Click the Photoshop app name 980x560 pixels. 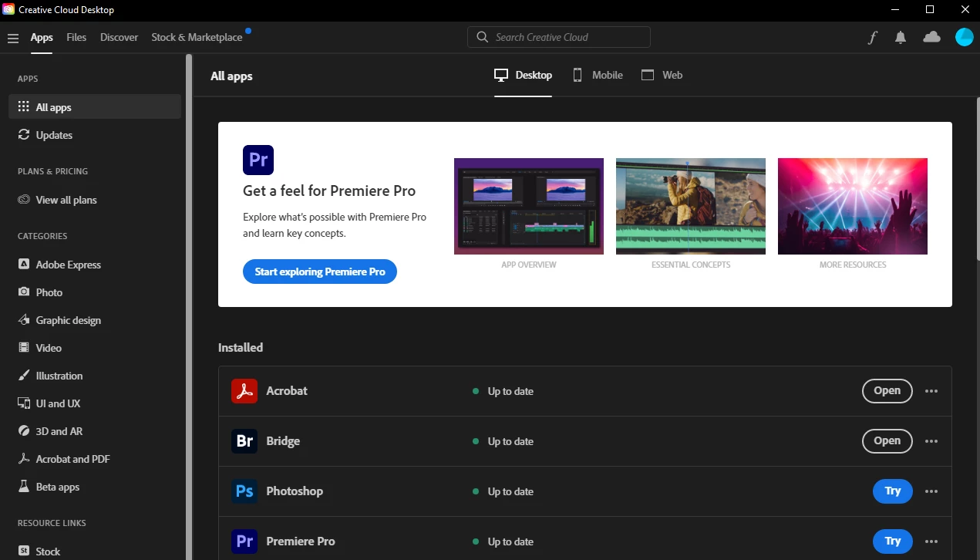tap(295, 491)
